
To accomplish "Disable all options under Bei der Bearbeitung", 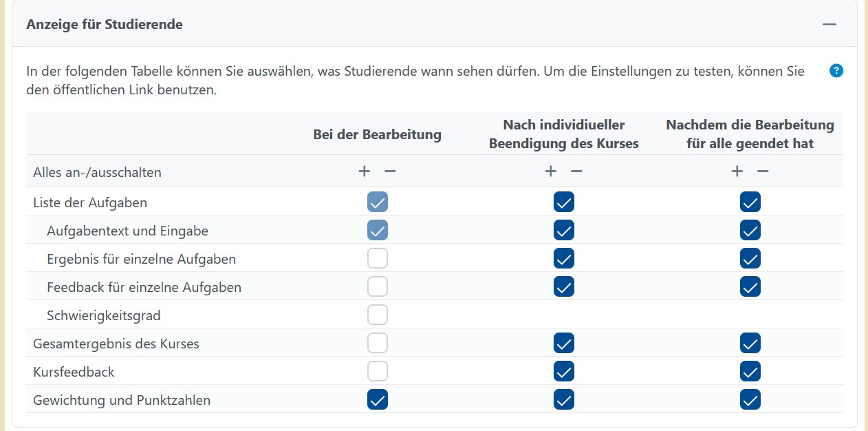I will [390, 171].
